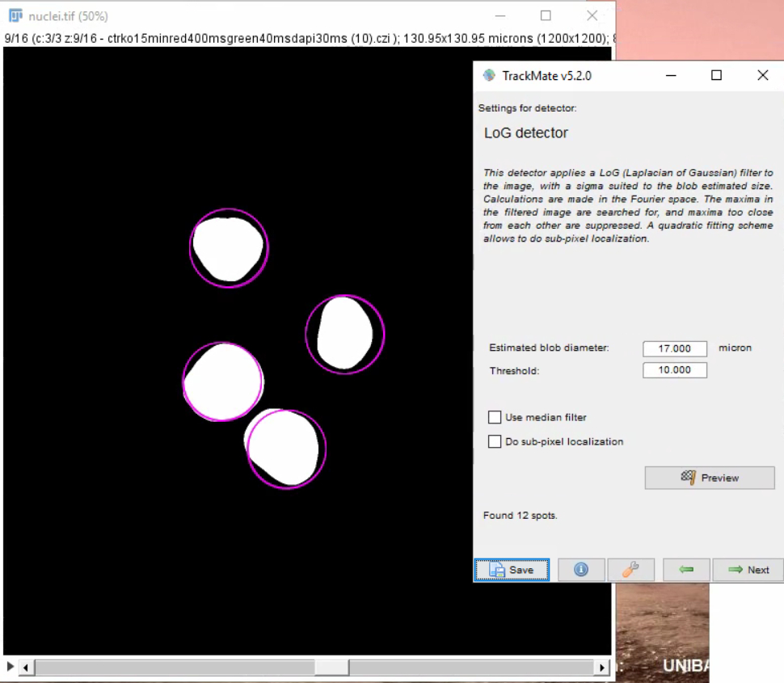The width and height of the screenshot is (784, 683).
Task: Click the checkered flag Preview icon
Action: 687,477
